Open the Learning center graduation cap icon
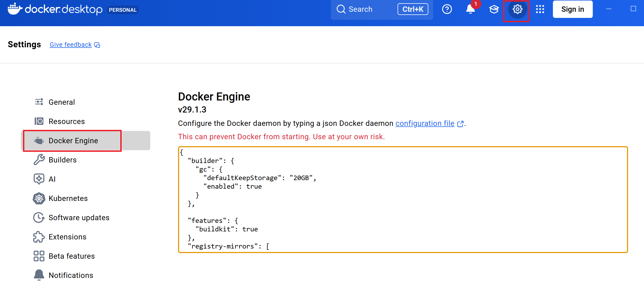Image resolution: width=644 pixels, height=291 pixels. coord(494,9)
